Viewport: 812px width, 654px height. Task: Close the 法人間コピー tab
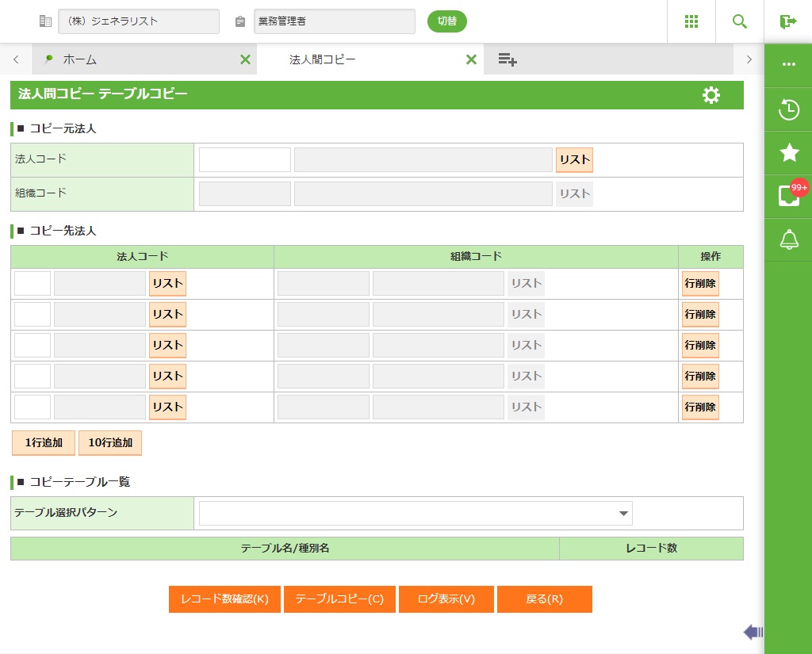(471, 59)
